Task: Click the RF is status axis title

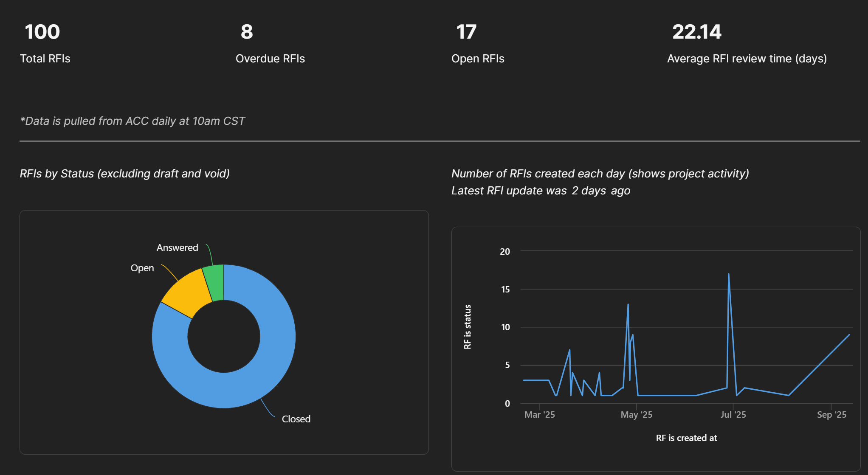Action: pos(468,327)
